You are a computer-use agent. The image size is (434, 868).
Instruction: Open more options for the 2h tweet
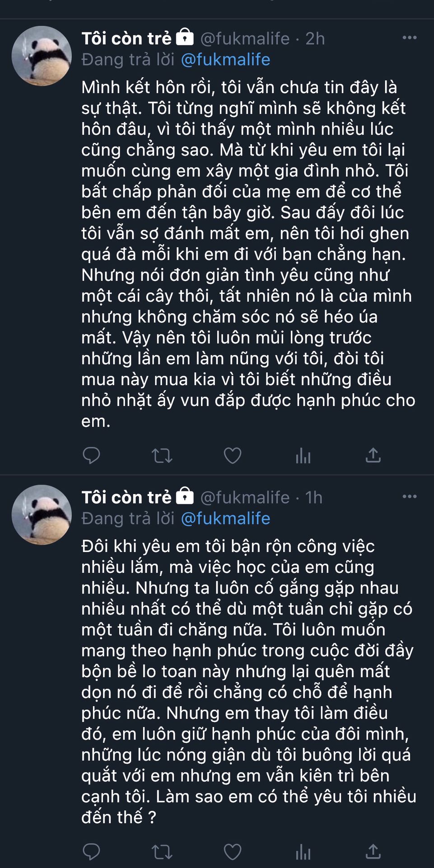(x=409, y=38)
